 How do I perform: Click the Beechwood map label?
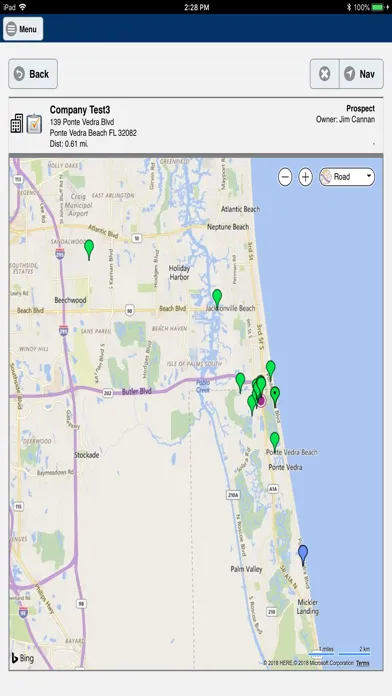click(x=70, y=300)
